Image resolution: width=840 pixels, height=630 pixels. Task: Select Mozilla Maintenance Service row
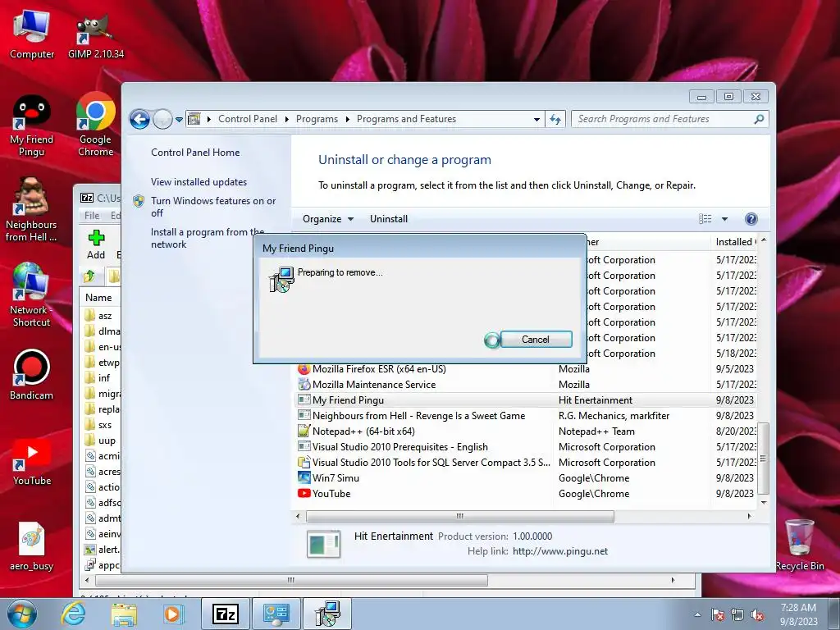click(x=526, y=385)
